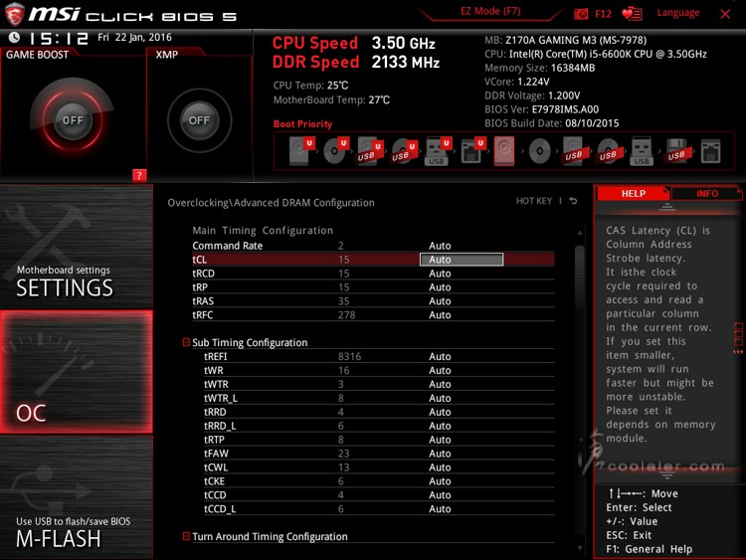The height and width of the screenshot is (560, 746).
Task: Select the legacy USB hard disk boot icon
Action: click(574, 151)
